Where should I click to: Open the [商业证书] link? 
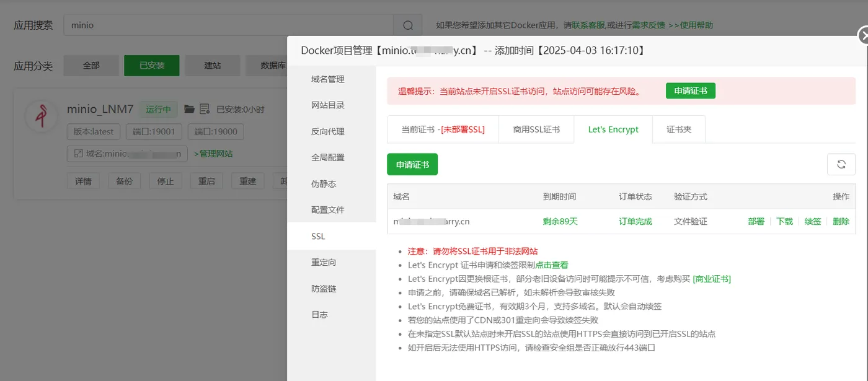pos(712,279)
